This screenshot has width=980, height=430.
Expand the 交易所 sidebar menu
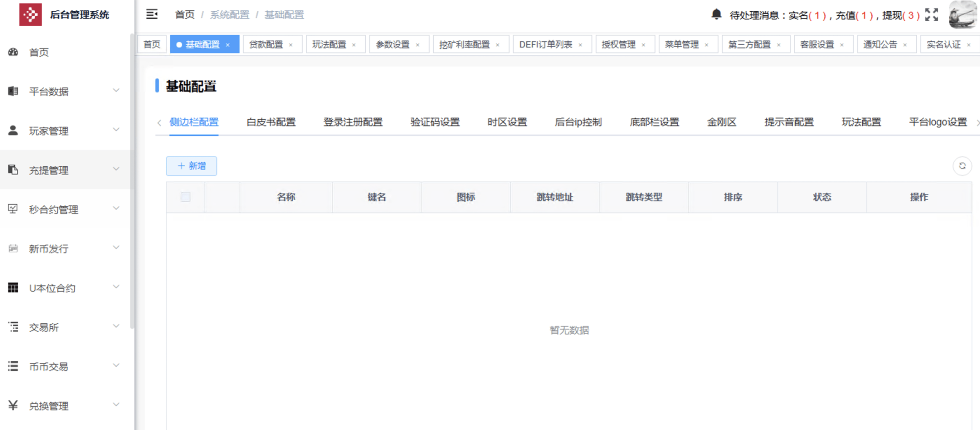coord(116,326)
